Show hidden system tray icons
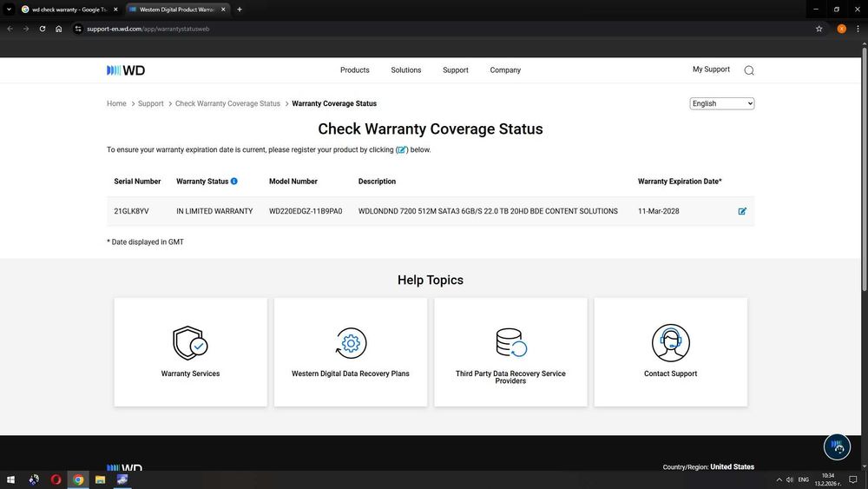The width and height of the screenshot is (868, 489). point(779,479)
